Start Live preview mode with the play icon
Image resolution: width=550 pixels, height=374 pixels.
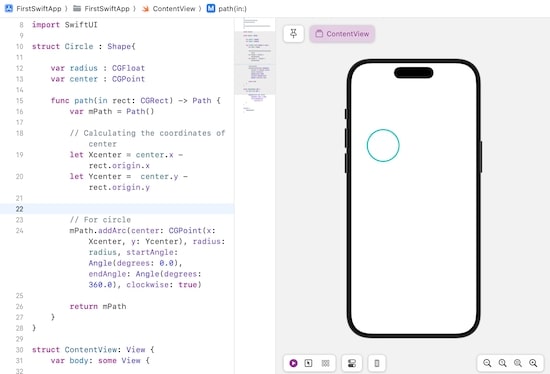[x=294, y=363]
